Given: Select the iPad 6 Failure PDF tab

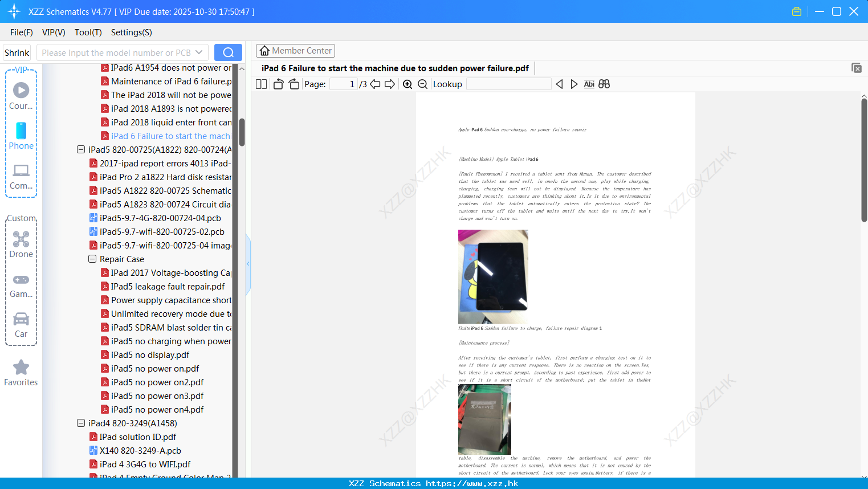Looking at the screenshot, I should (395, 68).
